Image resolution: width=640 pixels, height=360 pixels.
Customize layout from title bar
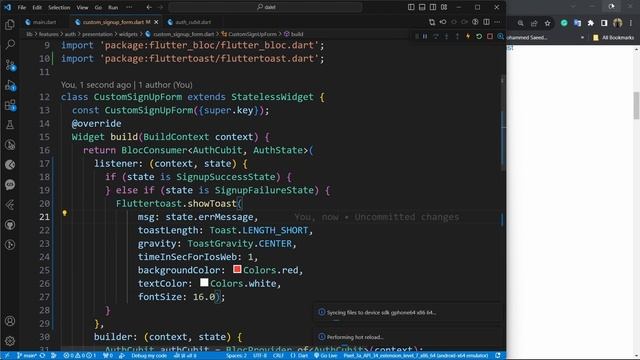click(444, 7)
